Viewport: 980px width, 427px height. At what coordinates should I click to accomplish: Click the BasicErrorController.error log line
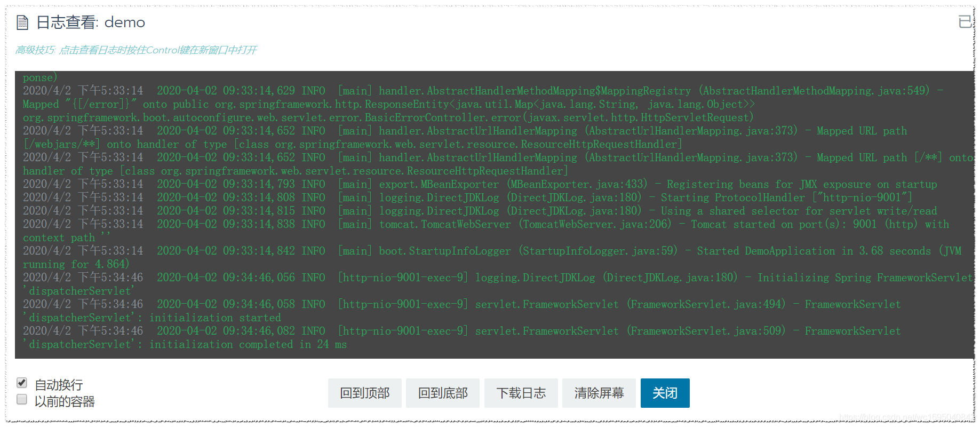coord(388,117)
